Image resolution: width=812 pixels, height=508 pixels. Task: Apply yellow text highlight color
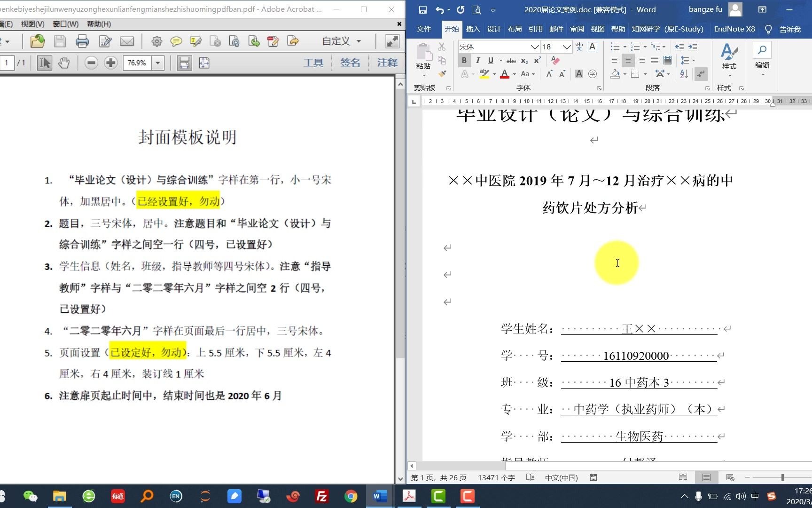click(484, 74)
